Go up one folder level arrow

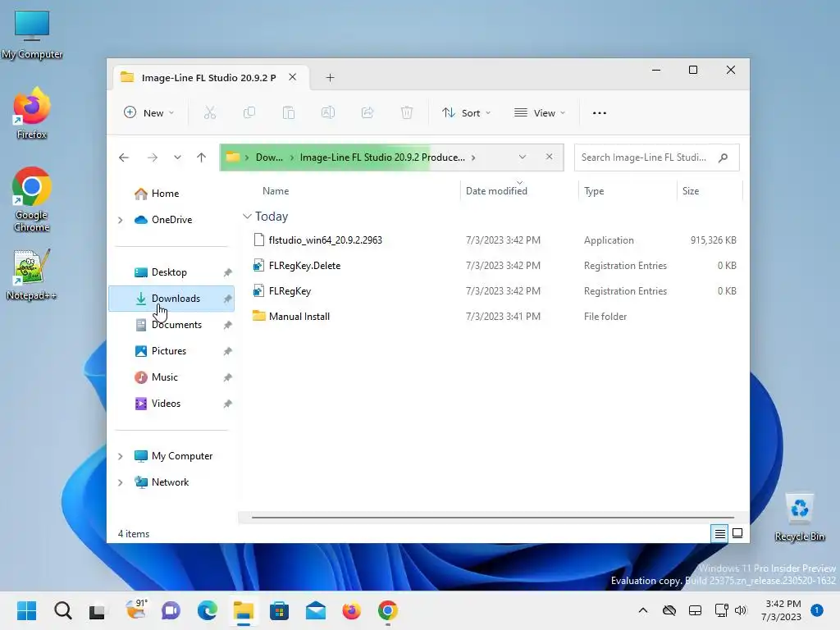click(201, 157)
